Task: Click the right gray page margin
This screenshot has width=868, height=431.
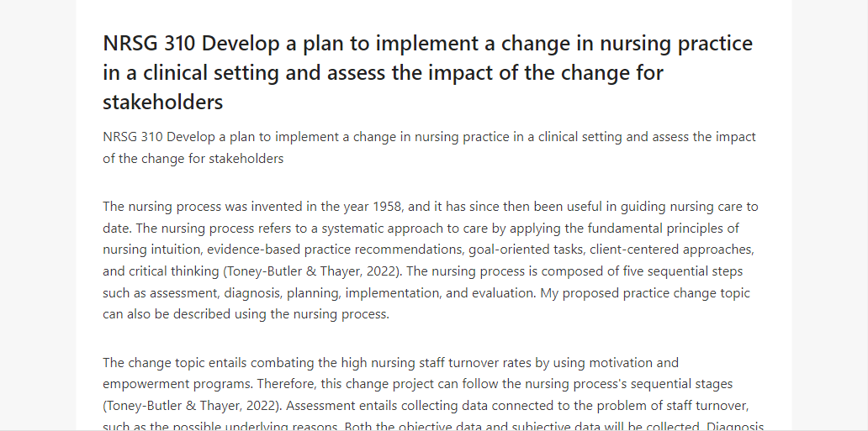Action: click(x=830, y=215)
